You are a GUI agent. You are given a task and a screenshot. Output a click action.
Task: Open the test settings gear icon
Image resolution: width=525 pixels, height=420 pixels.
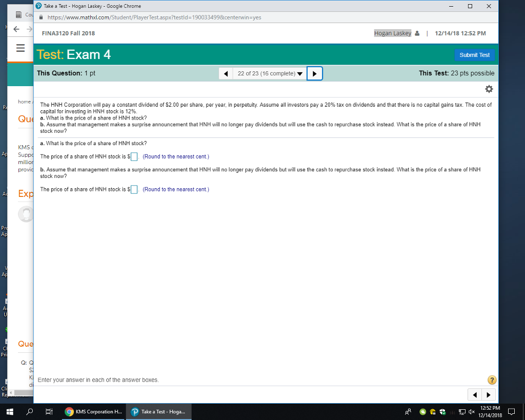(x=489, y=89)
